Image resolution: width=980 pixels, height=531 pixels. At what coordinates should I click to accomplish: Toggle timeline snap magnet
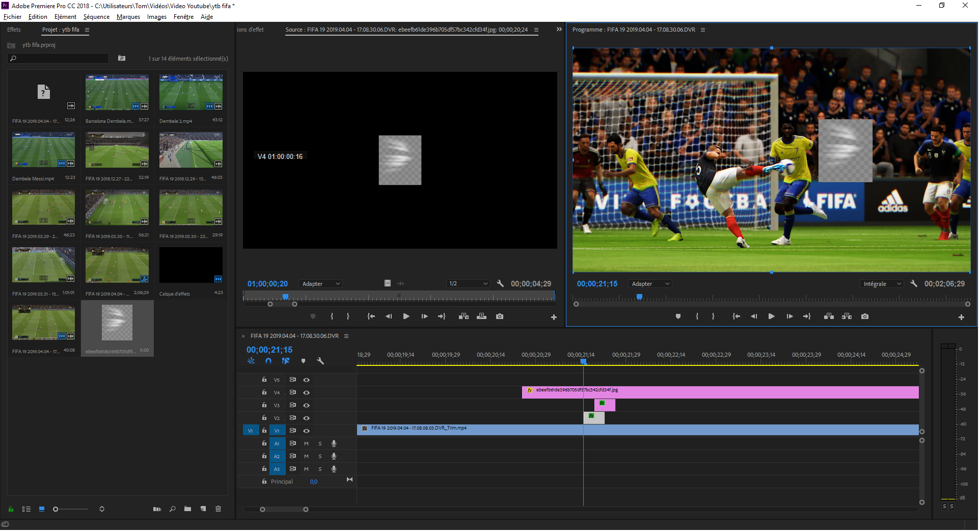point(268,361)
